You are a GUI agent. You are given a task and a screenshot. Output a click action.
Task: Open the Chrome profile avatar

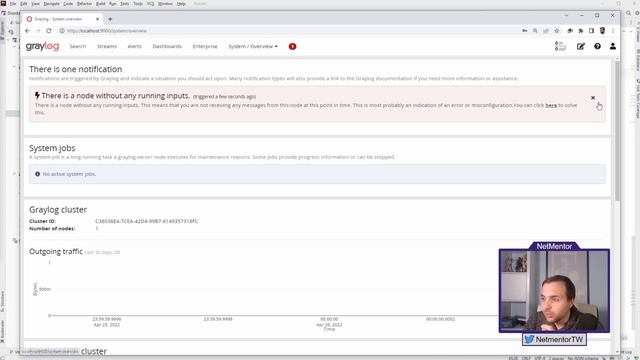point(602,31)
